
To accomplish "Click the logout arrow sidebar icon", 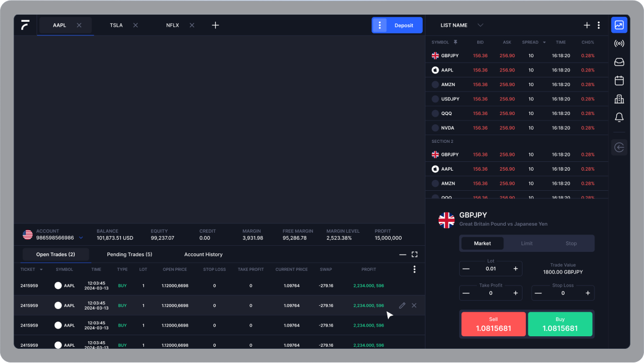I will tap(619, 147).
